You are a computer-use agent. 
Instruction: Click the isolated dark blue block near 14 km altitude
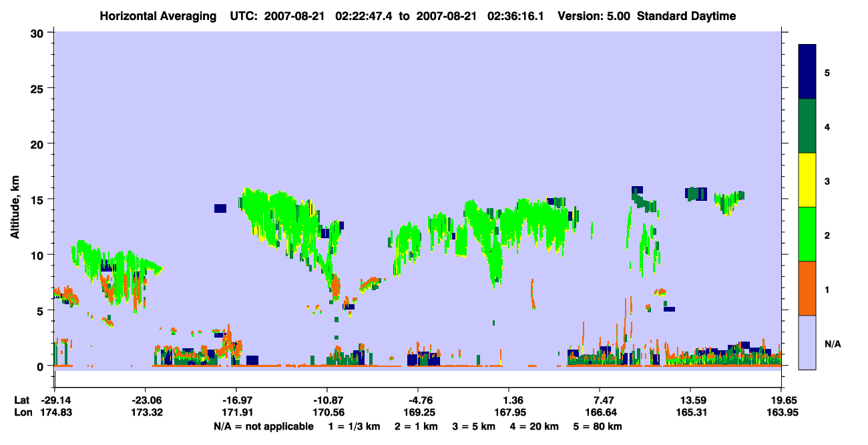pos(220,208)
